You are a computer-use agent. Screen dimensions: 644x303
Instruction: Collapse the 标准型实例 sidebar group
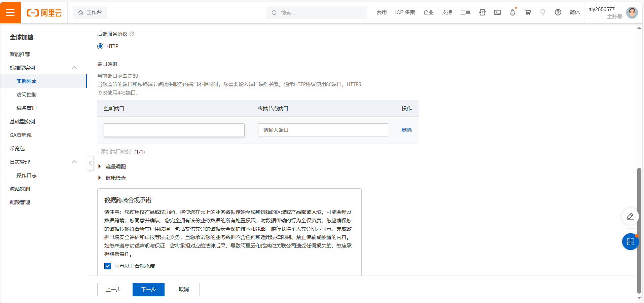coord(74,68)
